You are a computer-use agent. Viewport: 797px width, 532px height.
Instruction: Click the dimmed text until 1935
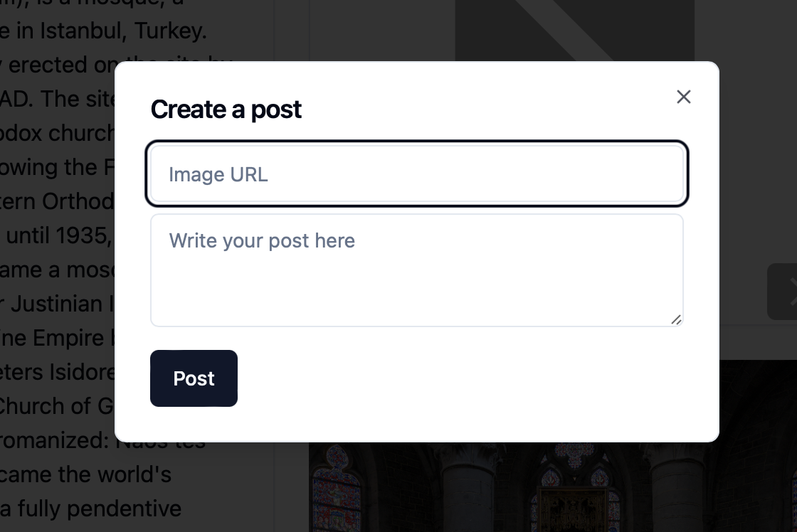pyautogui.click(x=58, y=235)
